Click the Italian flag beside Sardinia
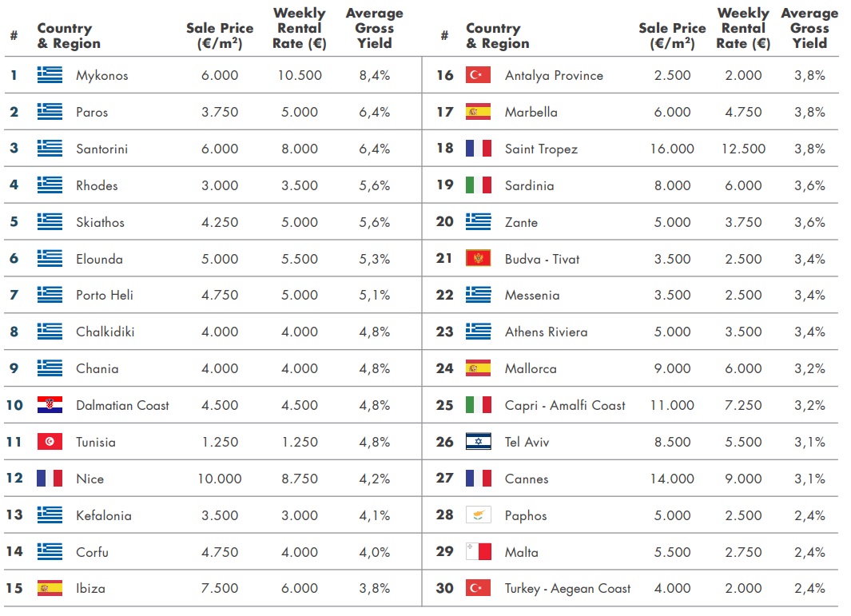The image size is (851, 616). click(478, 185)
